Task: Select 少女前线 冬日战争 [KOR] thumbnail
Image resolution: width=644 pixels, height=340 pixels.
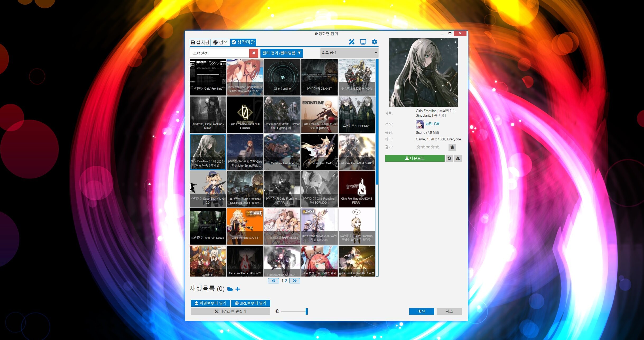Action: (x=357, y=77)
